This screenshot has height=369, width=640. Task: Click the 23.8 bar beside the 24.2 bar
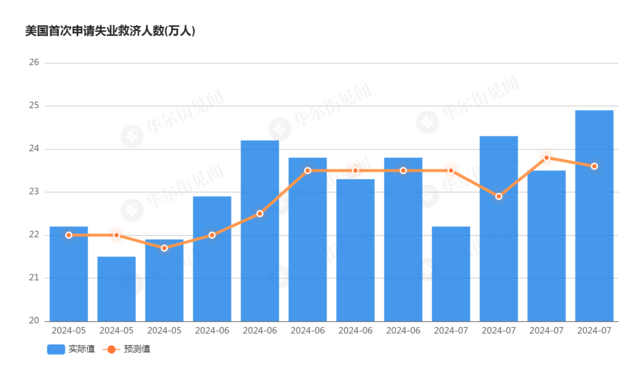click(307, 240)
